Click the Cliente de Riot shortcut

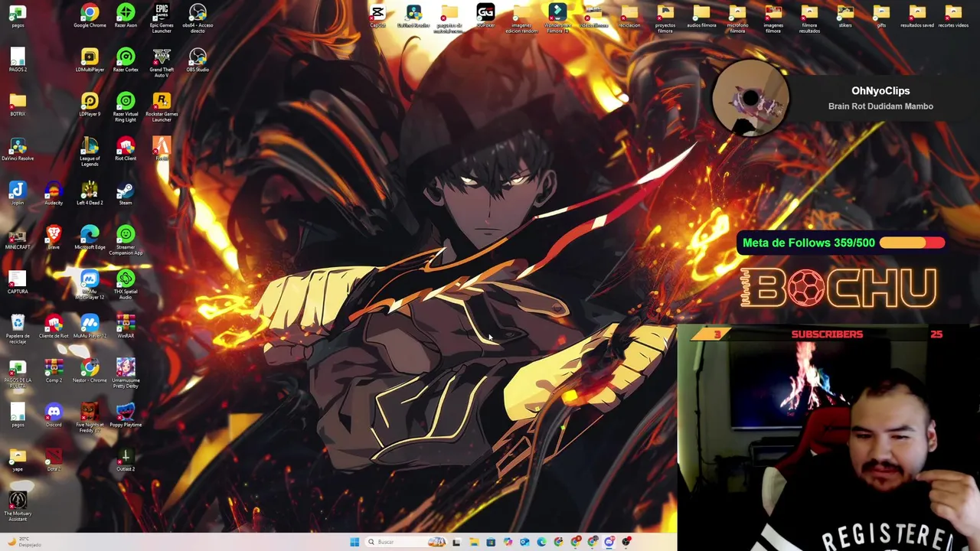pos(54,327)
